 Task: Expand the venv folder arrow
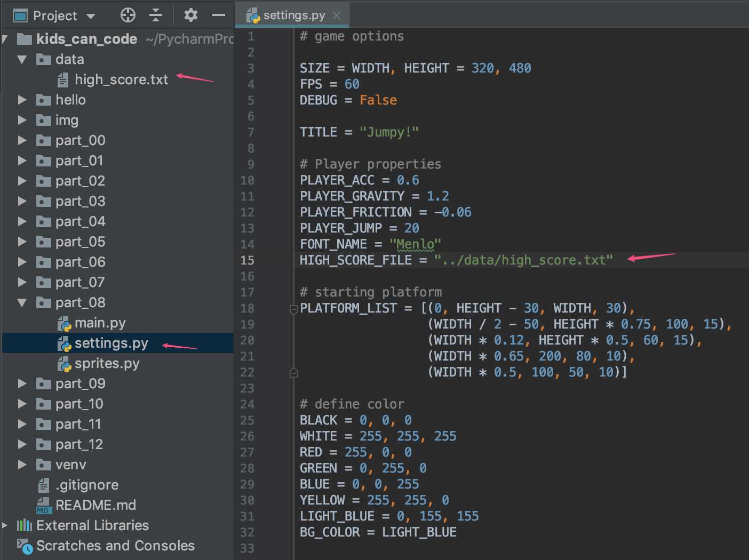point(22,465)
